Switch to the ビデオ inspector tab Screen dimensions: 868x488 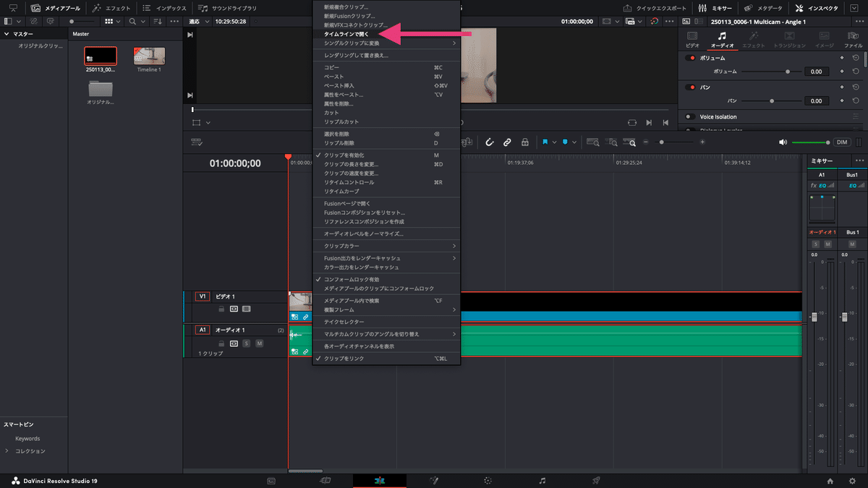tap(692, 39)
